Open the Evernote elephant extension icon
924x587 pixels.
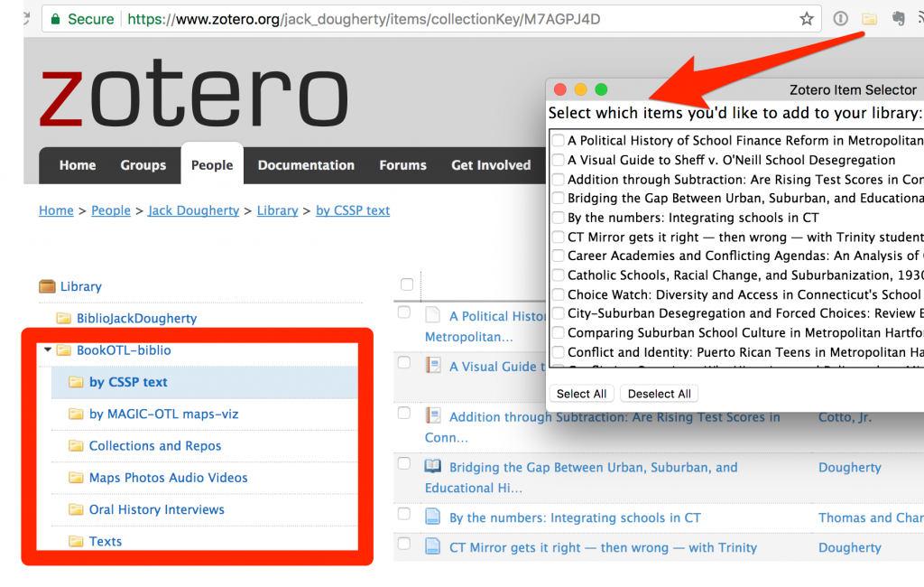pos(898,19)
